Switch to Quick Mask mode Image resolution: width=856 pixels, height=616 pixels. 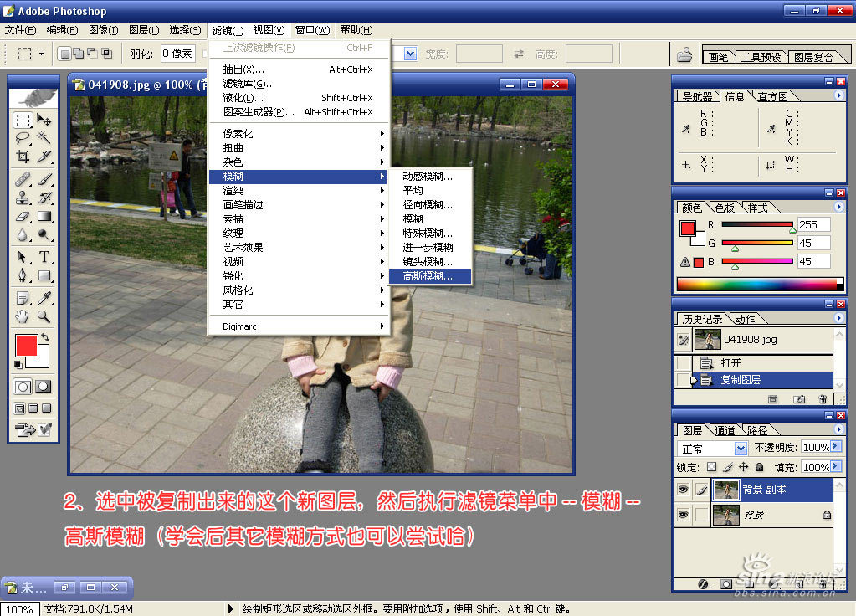[44, 387]
